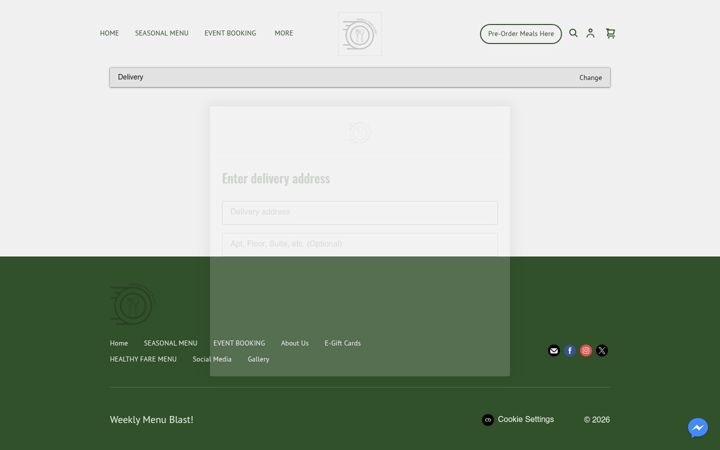Click the Pre-Order Meals Here button
Image resolution: width=720 pixels, height=450 pixels.
(x=521, y=34)
